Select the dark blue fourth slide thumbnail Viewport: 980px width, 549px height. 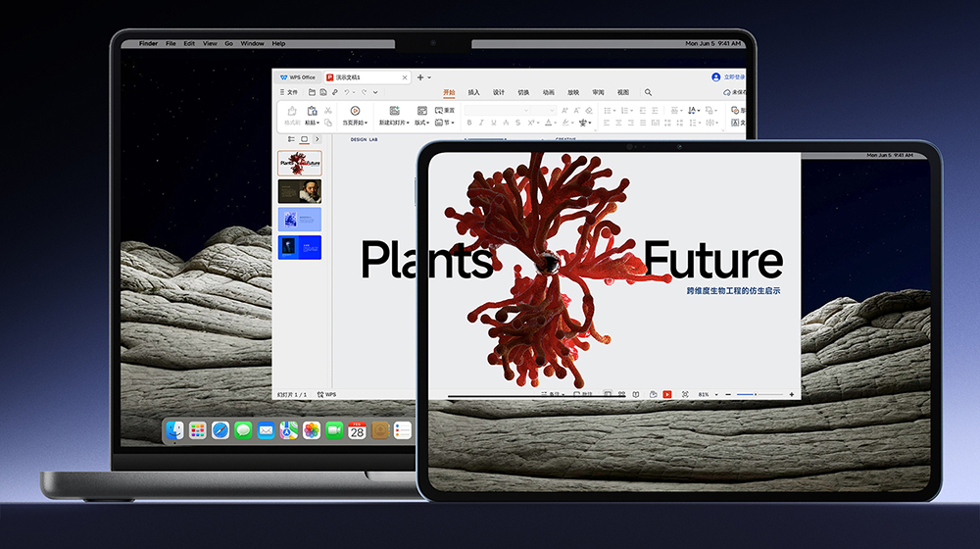pyautogui.click(x=300, y=248)
